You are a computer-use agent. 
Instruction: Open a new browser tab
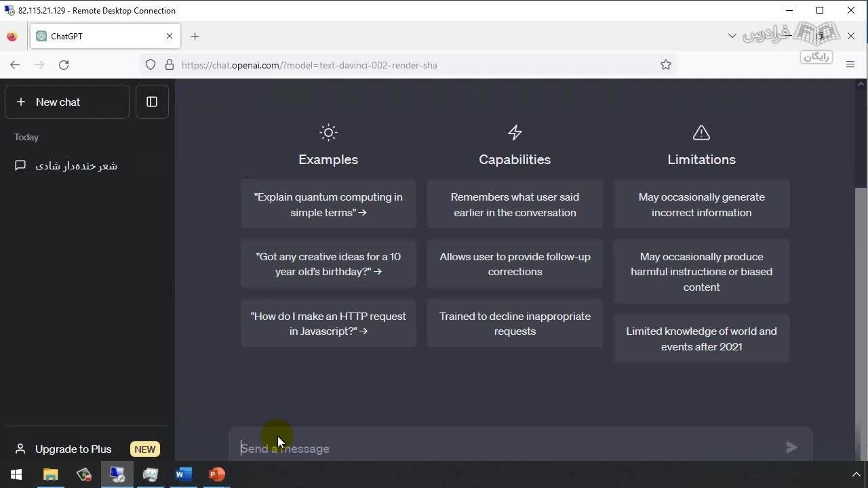pos(195,36)
